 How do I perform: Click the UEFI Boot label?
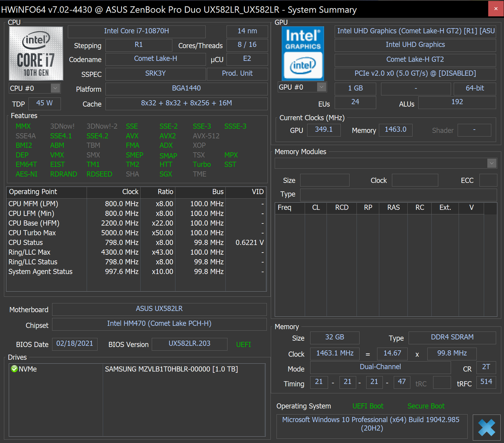[368, 406]
